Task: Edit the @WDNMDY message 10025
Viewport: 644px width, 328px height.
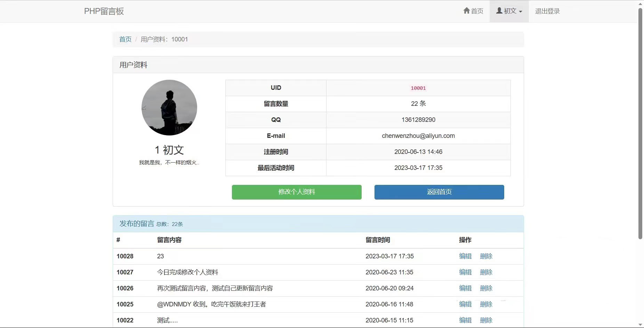Action: point(465,304)
